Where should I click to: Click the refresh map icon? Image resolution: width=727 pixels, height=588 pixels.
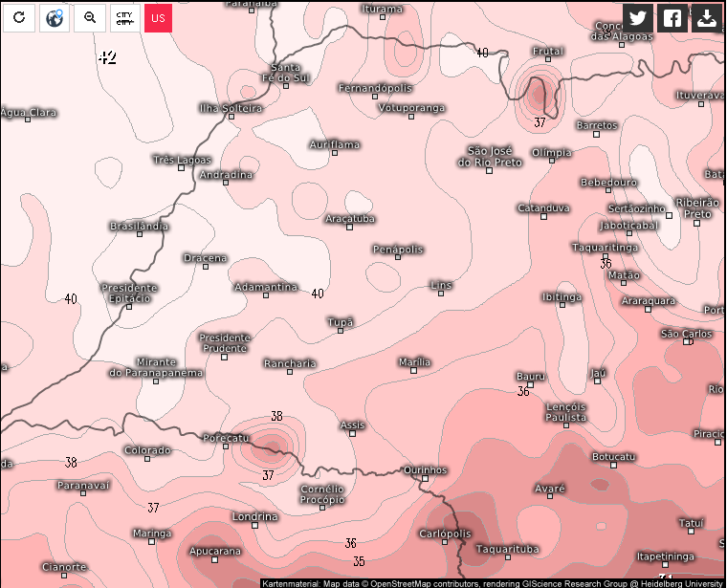click(18, 17)
